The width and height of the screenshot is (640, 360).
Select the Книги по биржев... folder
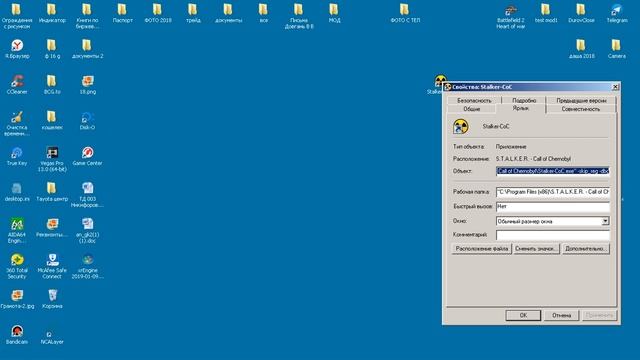click(87, 16)
